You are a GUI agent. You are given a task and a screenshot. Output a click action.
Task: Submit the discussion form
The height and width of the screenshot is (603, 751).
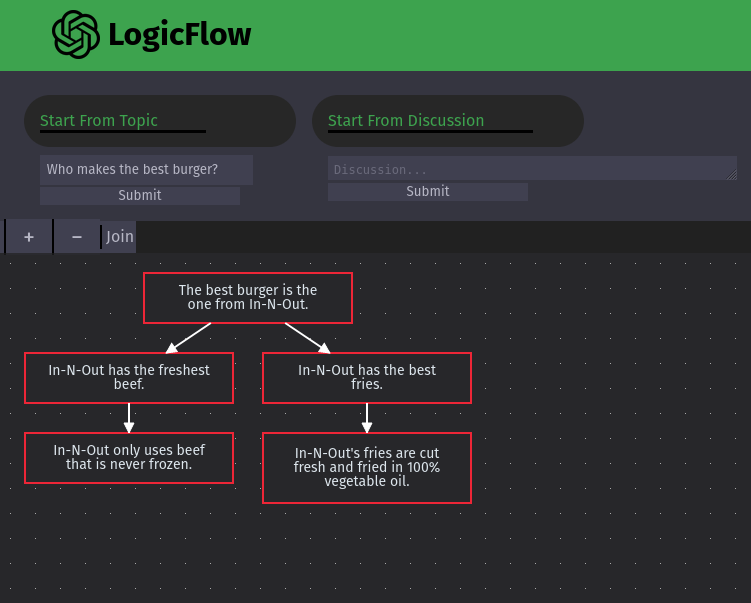coord(428,192)
